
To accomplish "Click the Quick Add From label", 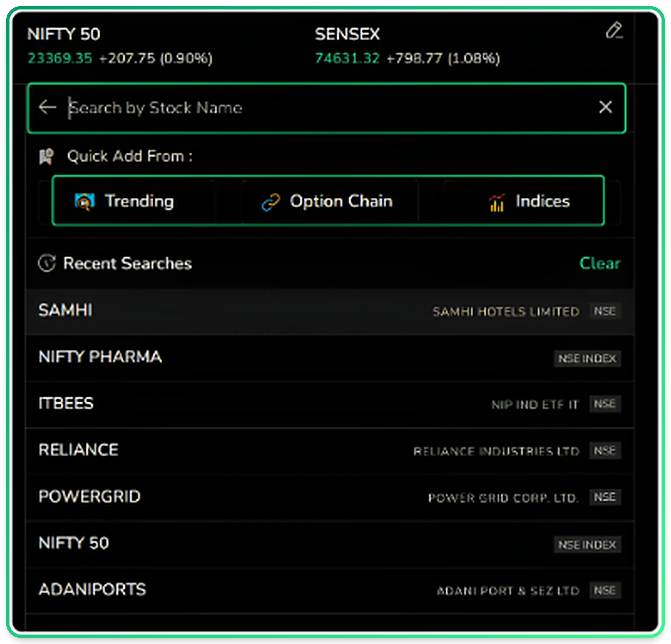I will click(x=130, y=156).
